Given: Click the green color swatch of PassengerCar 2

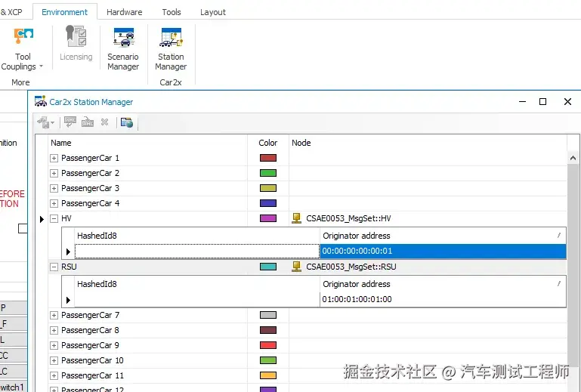Looking at the screenshot, I should [268, 173].
